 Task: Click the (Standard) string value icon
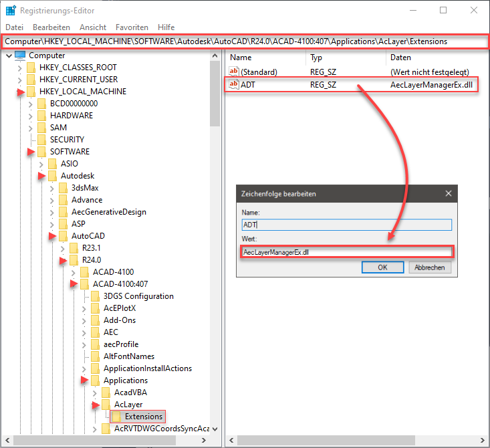(234, 72)
